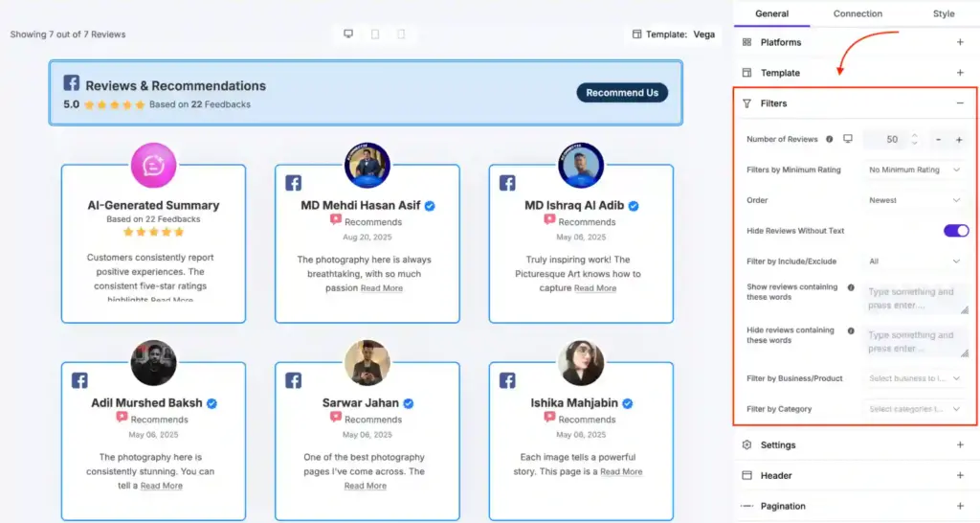
Task: Toggle Hide Reviews Without Text switch
Action: 956,230
